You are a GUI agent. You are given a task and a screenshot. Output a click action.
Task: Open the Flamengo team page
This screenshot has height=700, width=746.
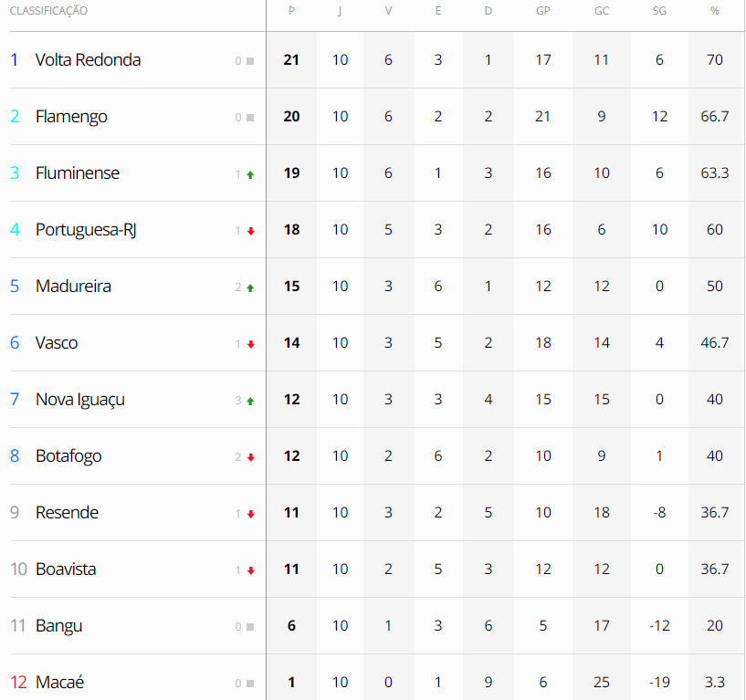point(71,117)
